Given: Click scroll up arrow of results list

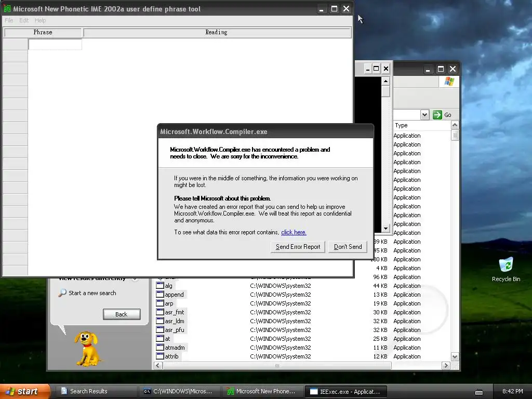Looking at the screenshot, I should [455, 125].
